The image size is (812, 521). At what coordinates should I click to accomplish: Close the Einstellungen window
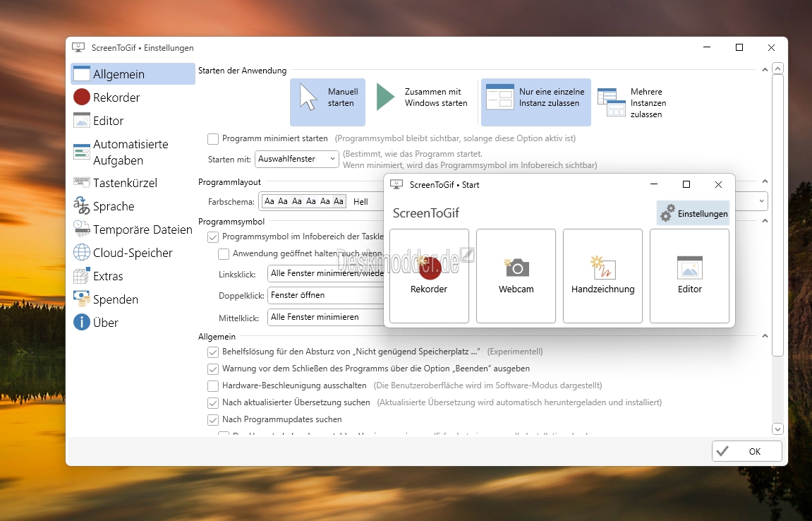[771, 48]
